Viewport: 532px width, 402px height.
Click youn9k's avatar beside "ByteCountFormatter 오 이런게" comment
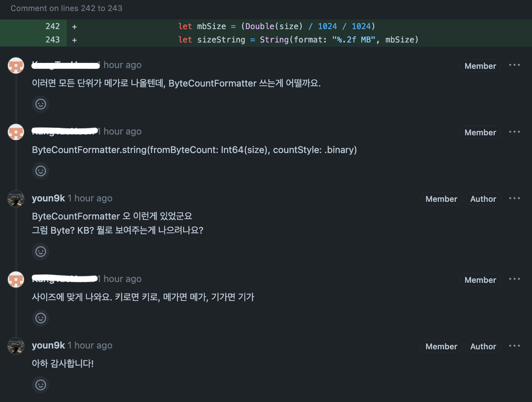pyautogui.click(x=16, y=199)
